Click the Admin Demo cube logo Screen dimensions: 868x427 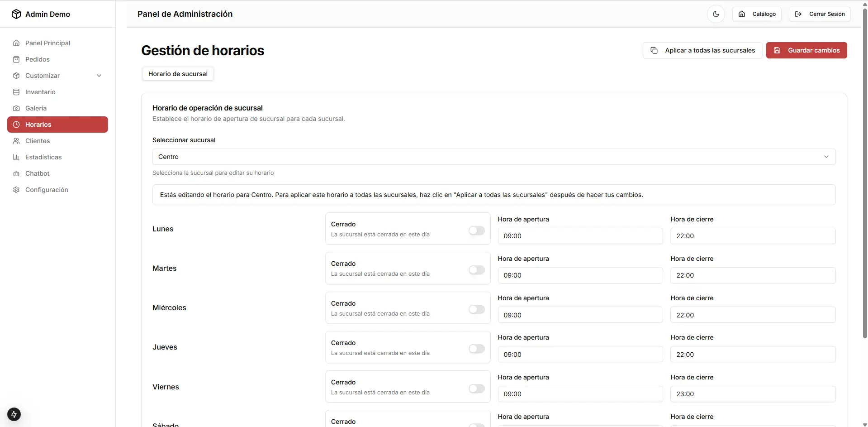tap(16, 14)
